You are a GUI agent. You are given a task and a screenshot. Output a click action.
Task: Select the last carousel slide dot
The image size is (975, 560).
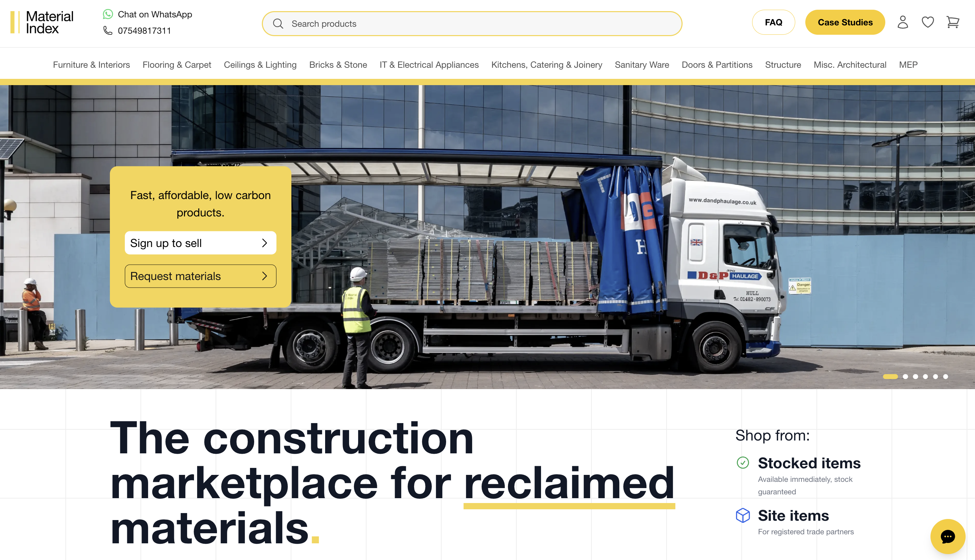tap(945, 377)
